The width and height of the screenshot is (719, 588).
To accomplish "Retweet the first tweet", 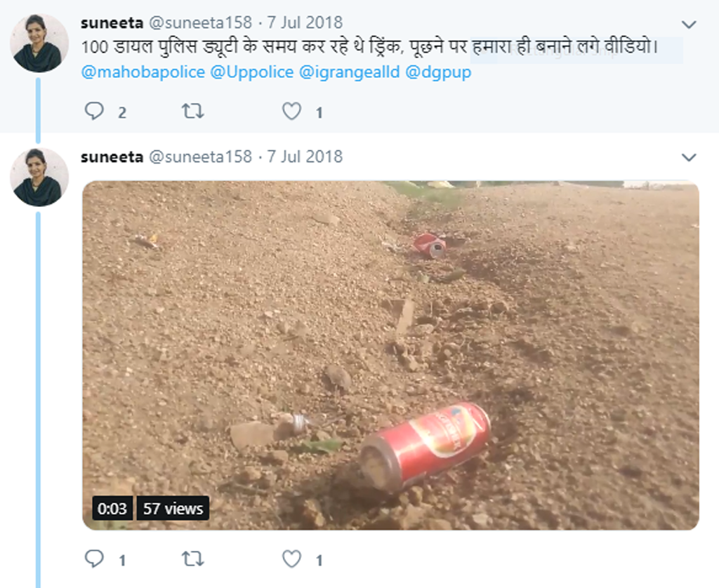I will 192,112.
